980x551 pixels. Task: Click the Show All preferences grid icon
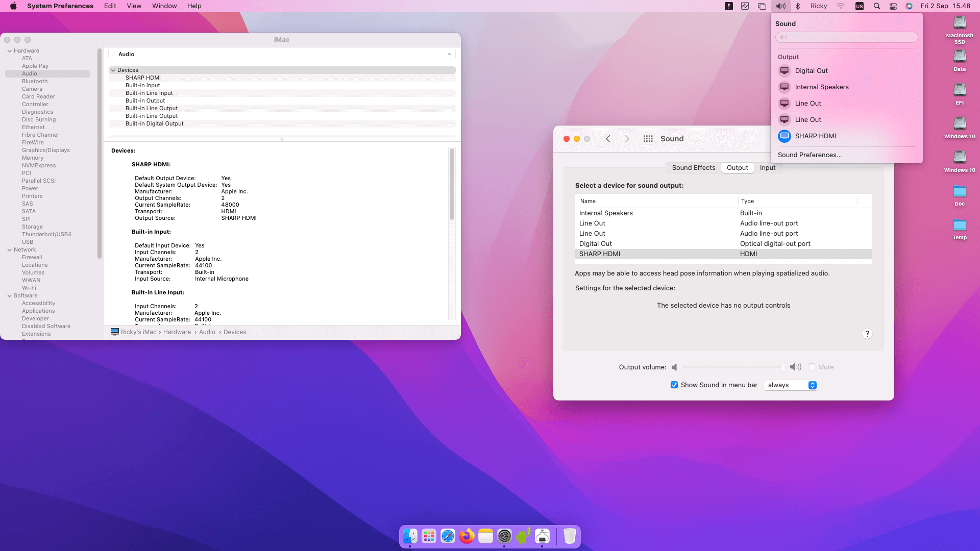click(x=648, y=138)
